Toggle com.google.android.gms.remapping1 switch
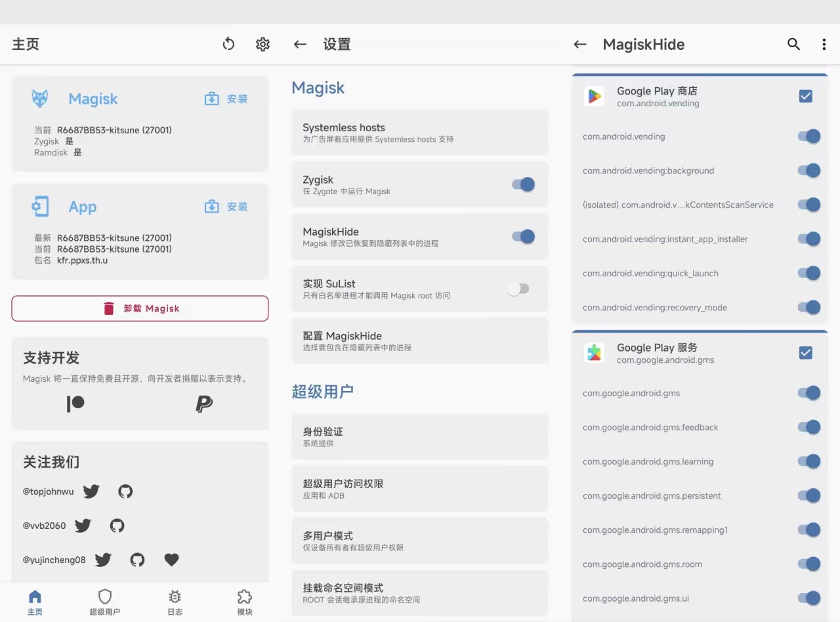Viewport: 840px width, 622px height. point(809,529)
